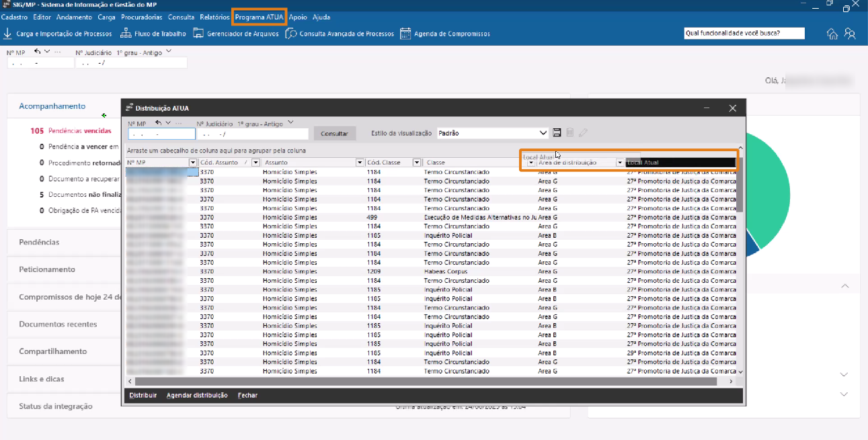Open the Estilo da visualização Padrão combo box
Screen dimensions: 868x440
point(493,133)
